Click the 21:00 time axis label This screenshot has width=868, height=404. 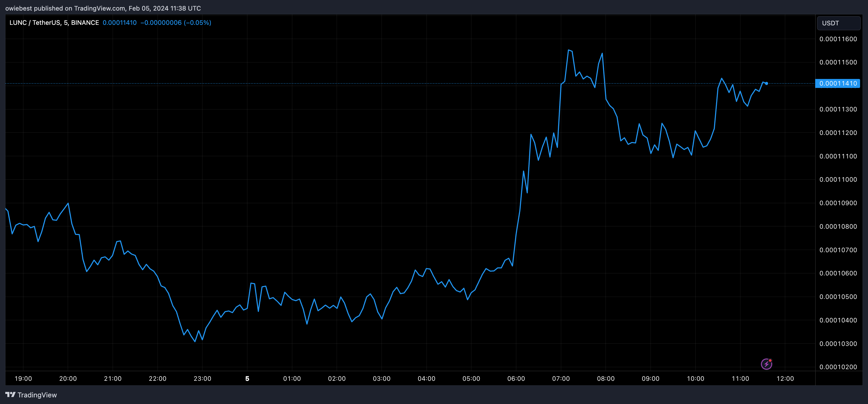[113, 378]
